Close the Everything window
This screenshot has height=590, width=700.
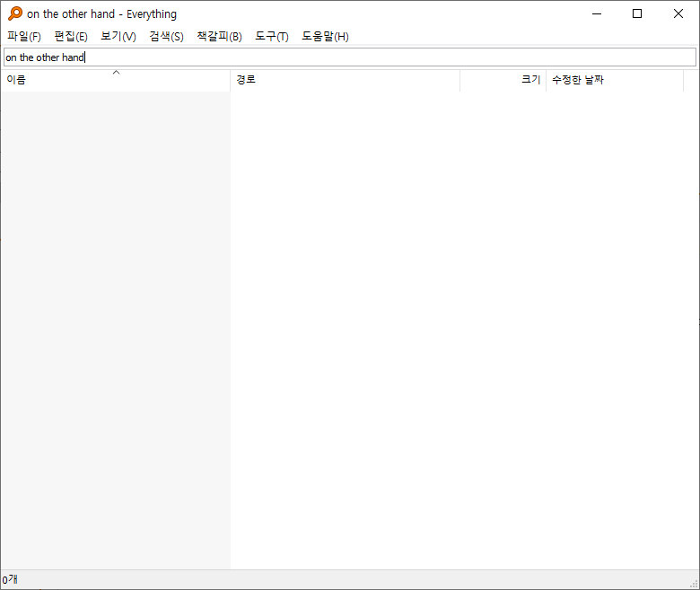678,13
